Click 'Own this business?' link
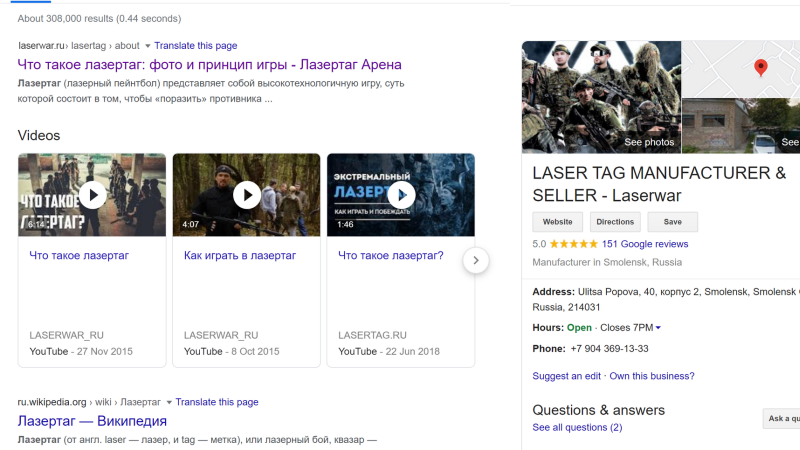Image resolution: width=800 pixels, height=450 pixels. click(651, 376)
